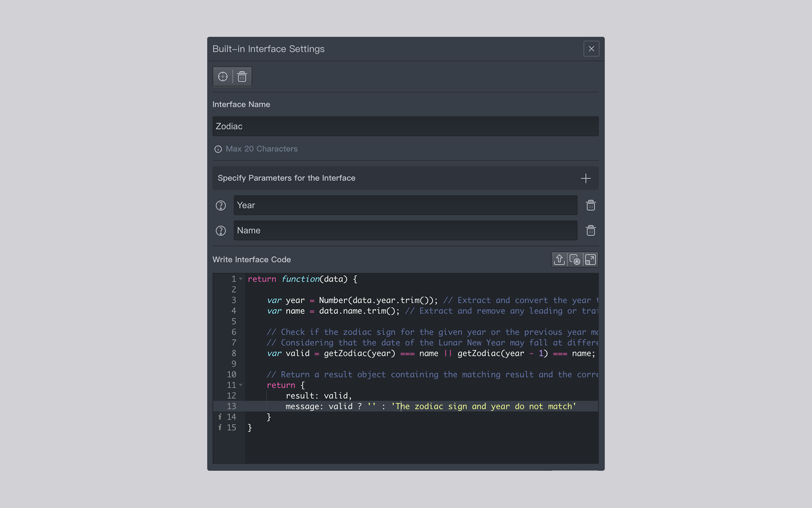Click 'Interface Name' label
The height and width of the screenshot is (508, 812).
(x=241, y=105)
